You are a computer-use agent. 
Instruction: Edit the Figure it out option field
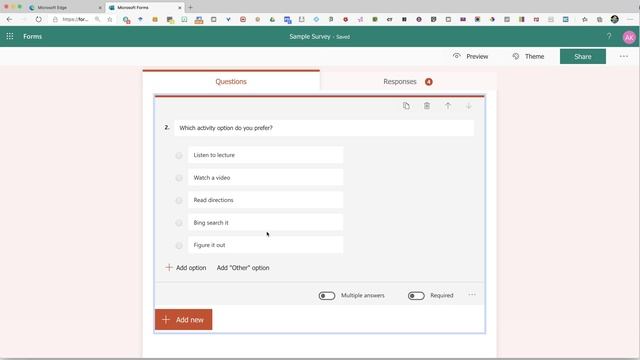(x=265, y=245)
